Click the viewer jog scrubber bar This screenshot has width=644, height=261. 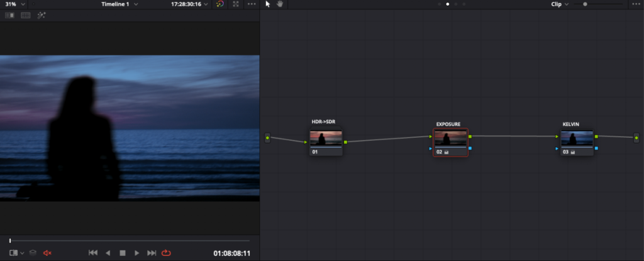point(130,240)
